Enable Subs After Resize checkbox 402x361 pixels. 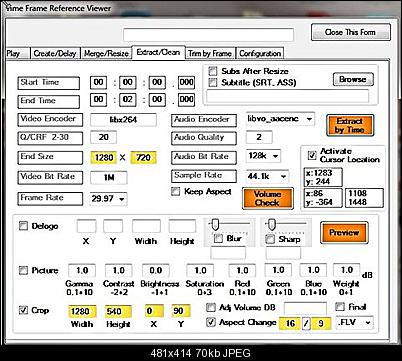[212, 71]
